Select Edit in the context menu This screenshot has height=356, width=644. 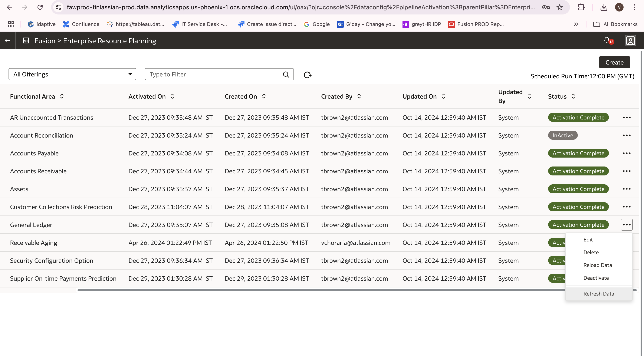click(599, 240)
